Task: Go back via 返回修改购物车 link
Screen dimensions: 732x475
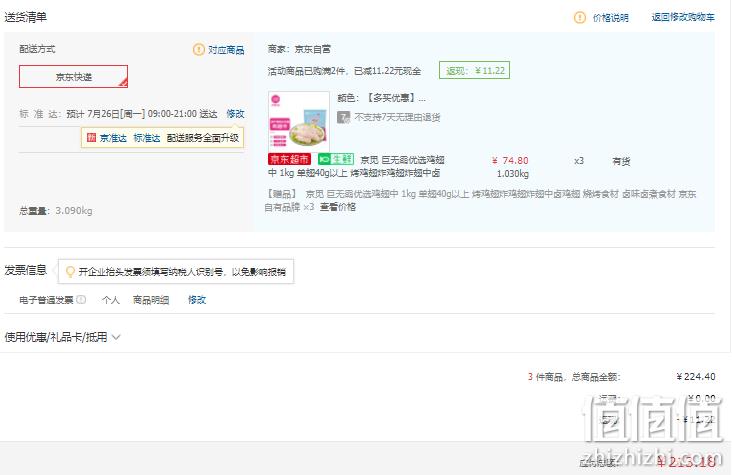Action: pyautogui.click(x=683, y=17)
